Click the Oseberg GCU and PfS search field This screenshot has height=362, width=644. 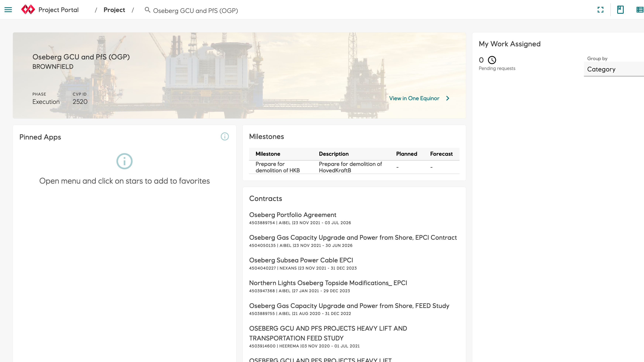click(x=195, y=11)
